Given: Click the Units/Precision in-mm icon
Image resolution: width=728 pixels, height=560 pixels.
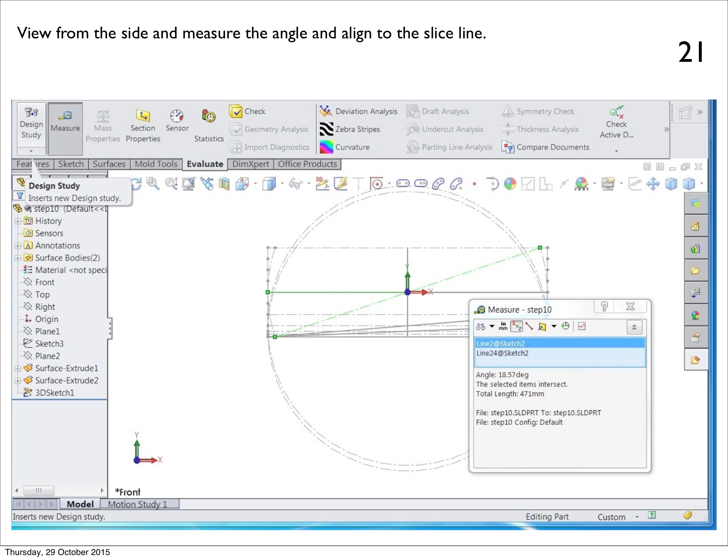Looking at the screenshot, I should 503,326.
